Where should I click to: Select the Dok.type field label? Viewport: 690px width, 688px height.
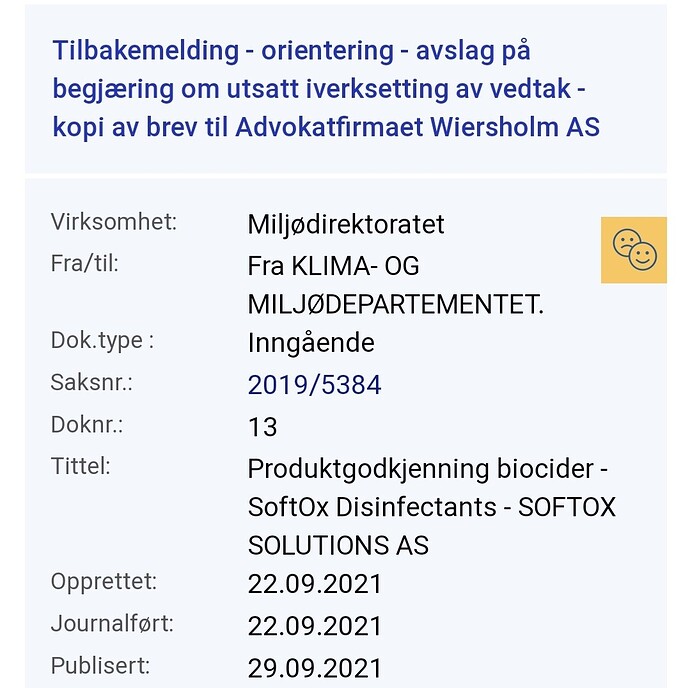(x=102, y=340)
